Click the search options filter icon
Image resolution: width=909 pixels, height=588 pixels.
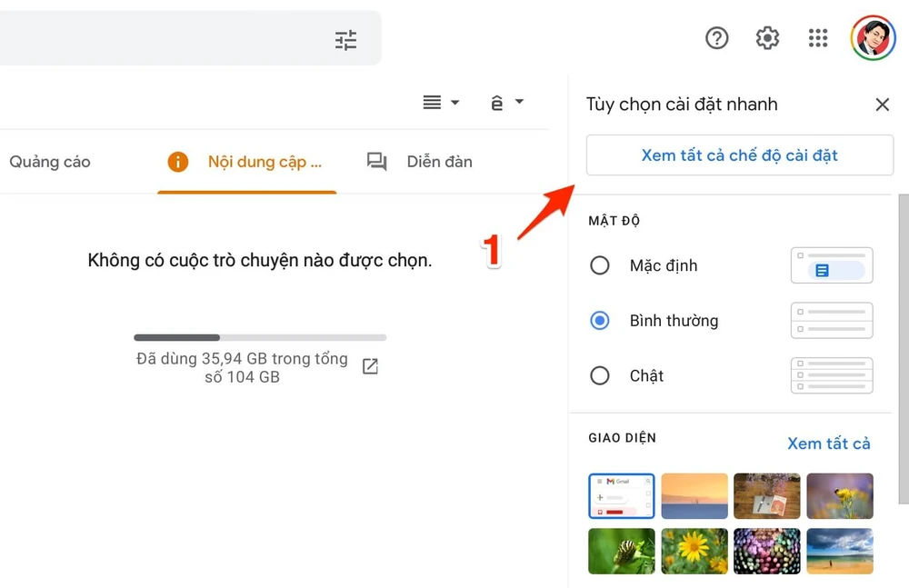point(345,39)
